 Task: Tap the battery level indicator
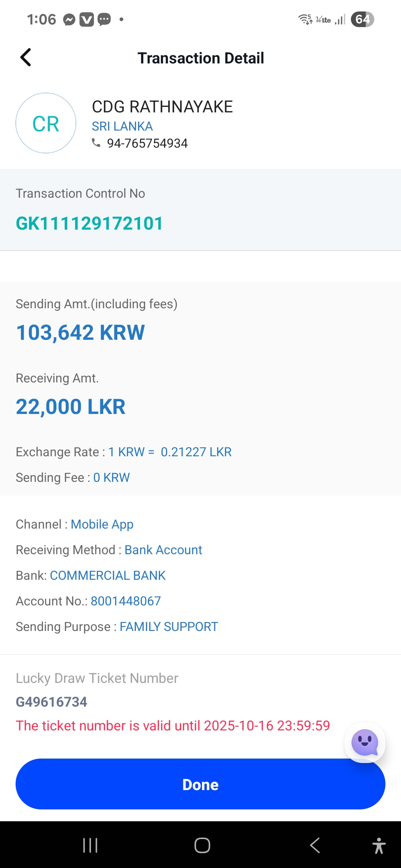click(362, 19)
